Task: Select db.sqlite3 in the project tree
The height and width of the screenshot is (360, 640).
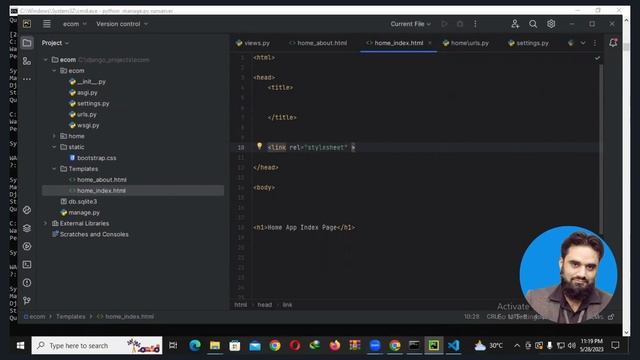Action: click(x=79, y=202)
